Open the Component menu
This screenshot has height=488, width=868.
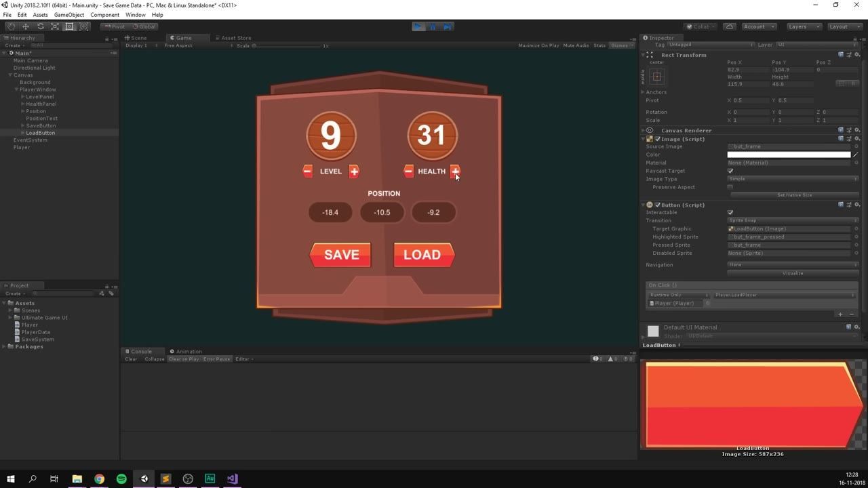point(104,15)
